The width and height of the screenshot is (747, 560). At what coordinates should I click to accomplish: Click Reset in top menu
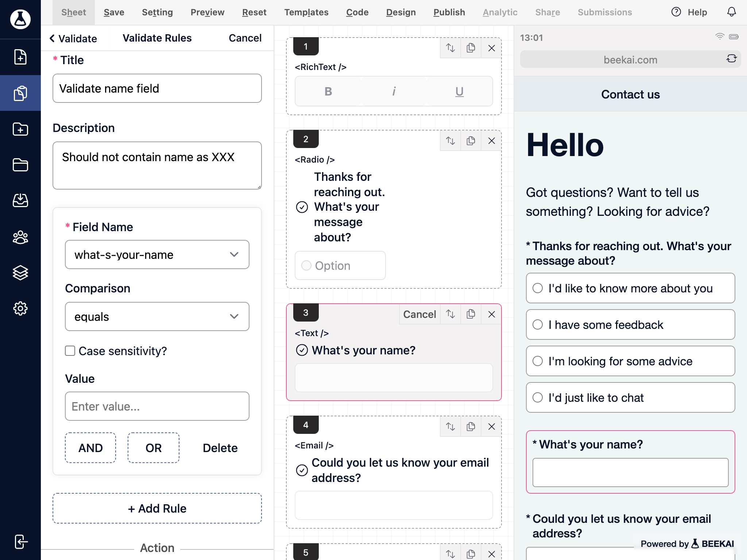[x=254, y=12]
